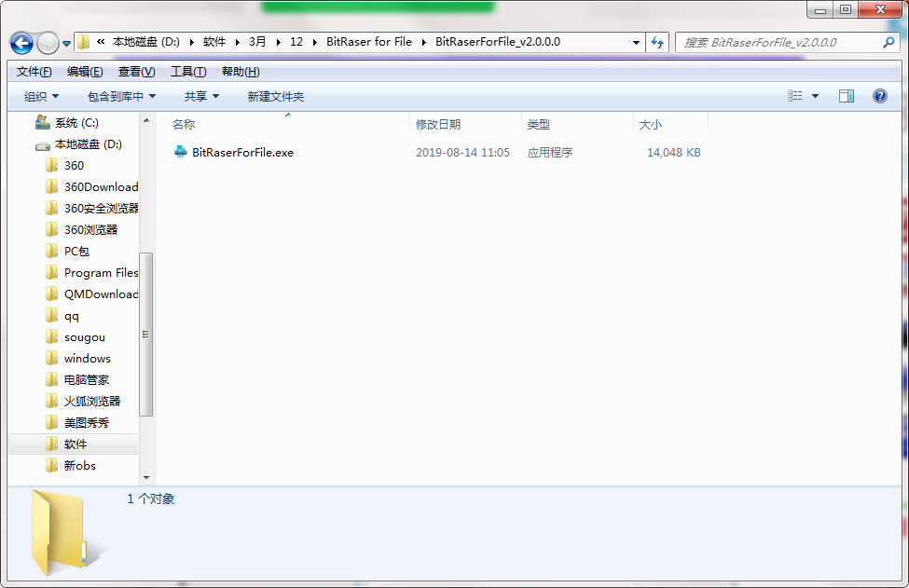
Task: Select the BitRaserForFile.exe file
Action: coord(242,153)
